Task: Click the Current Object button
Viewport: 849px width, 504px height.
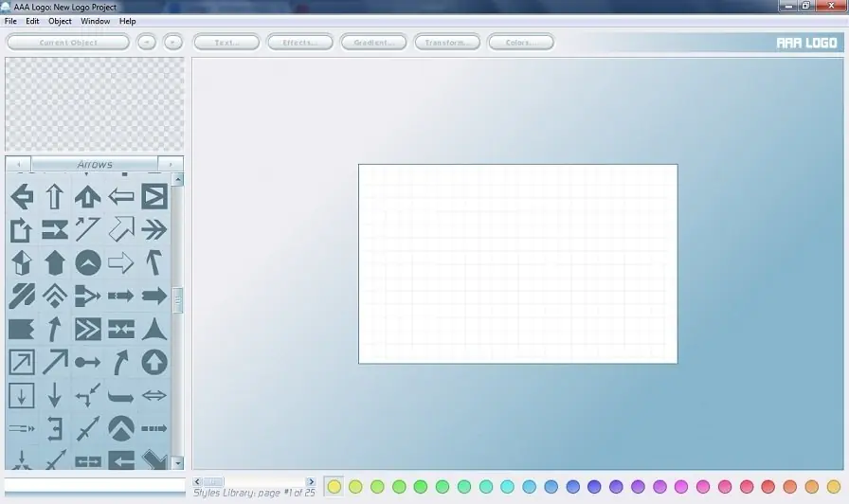Action: tap(68, 43)
